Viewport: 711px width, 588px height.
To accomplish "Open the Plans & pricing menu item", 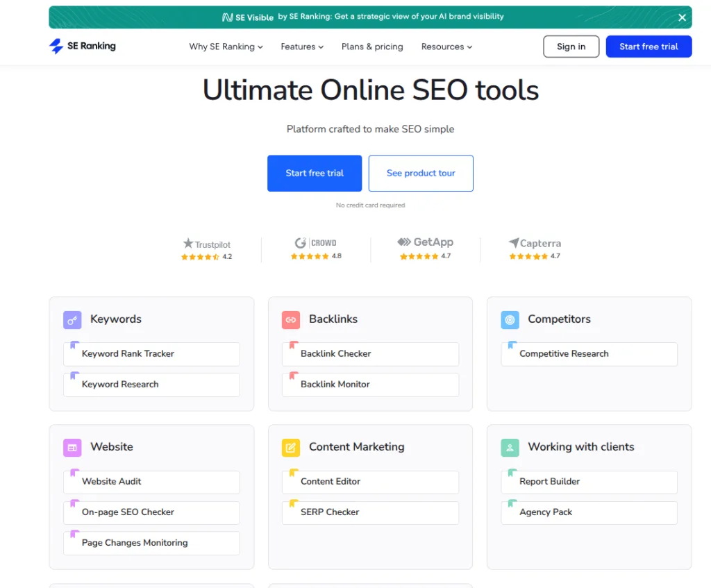I will pos(372,47).
